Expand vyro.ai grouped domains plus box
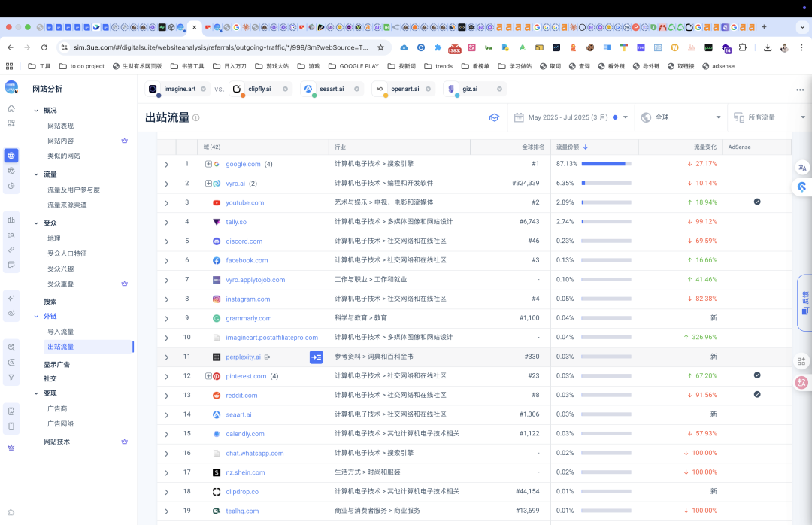This screenshot has height=525, width=812. pos(208,184)
